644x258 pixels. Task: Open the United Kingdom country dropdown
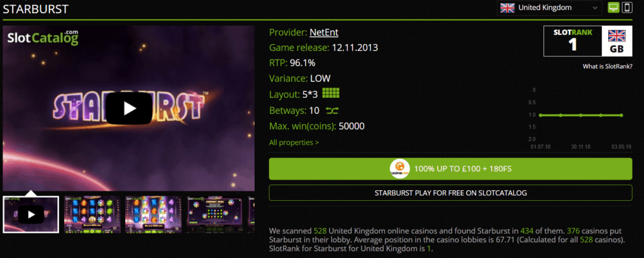(x=549, y=8)
